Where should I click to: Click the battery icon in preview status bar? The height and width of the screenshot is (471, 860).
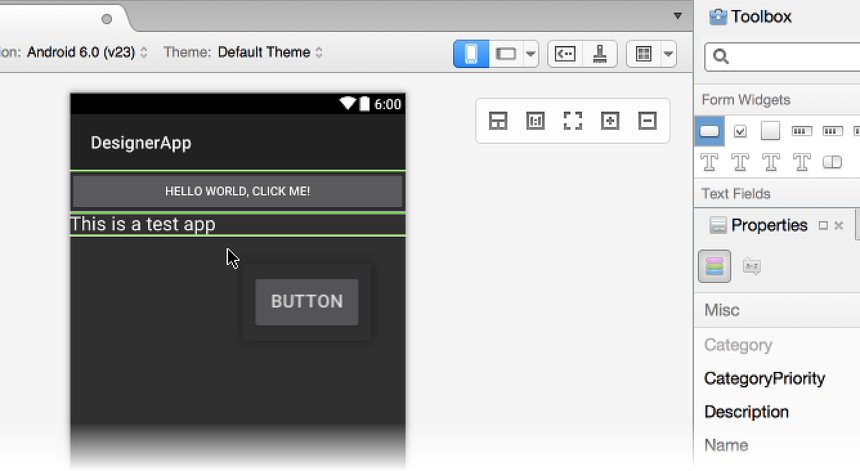364,104
